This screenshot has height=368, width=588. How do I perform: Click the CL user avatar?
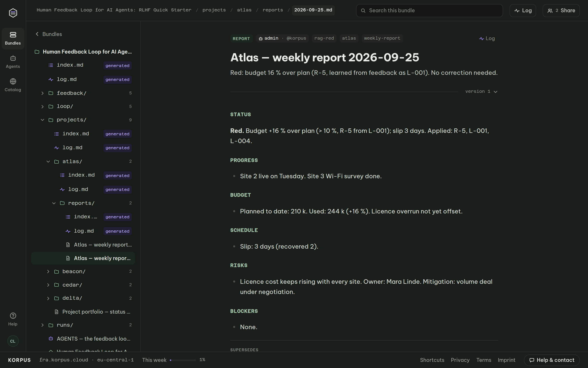[x=13, y=341]
